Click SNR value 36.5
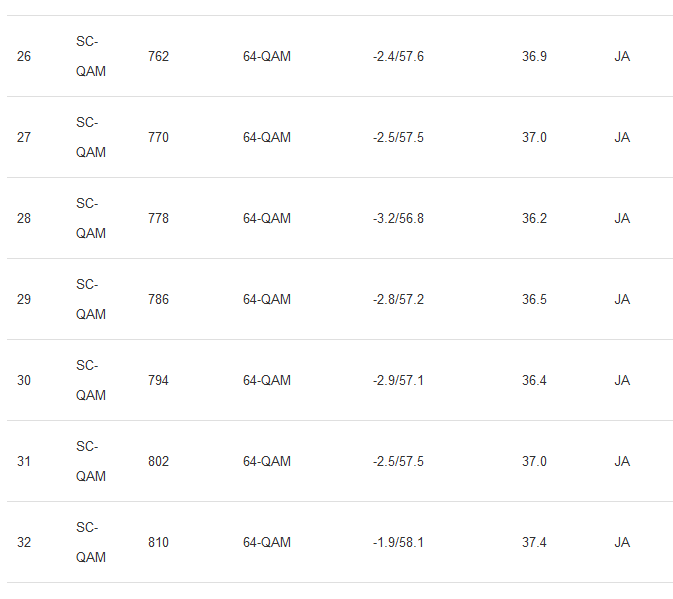Screen dimensions: 673x599 tap(534, 299)
